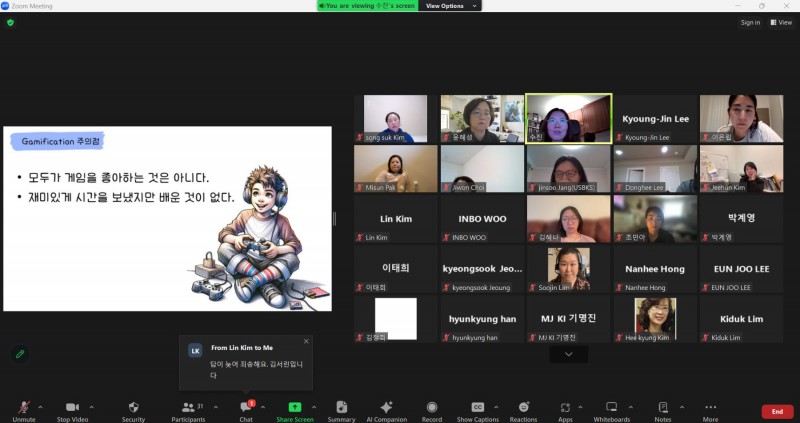Click the green Share Screen icon

tap(295, 409)
